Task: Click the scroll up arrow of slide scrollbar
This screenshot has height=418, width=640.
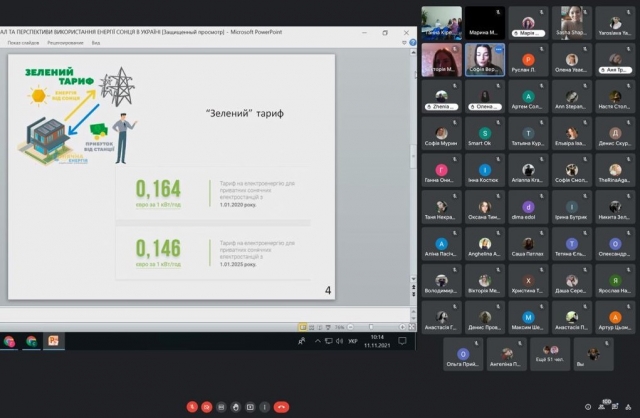Action: coord(413,52)
